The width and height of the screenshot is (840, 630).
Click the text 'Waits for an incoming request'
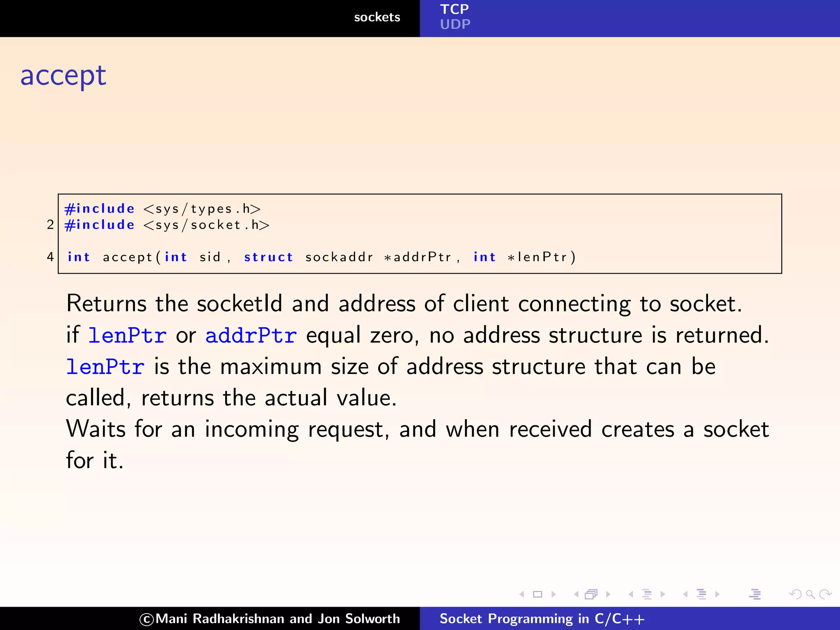(x=228, y=429)
